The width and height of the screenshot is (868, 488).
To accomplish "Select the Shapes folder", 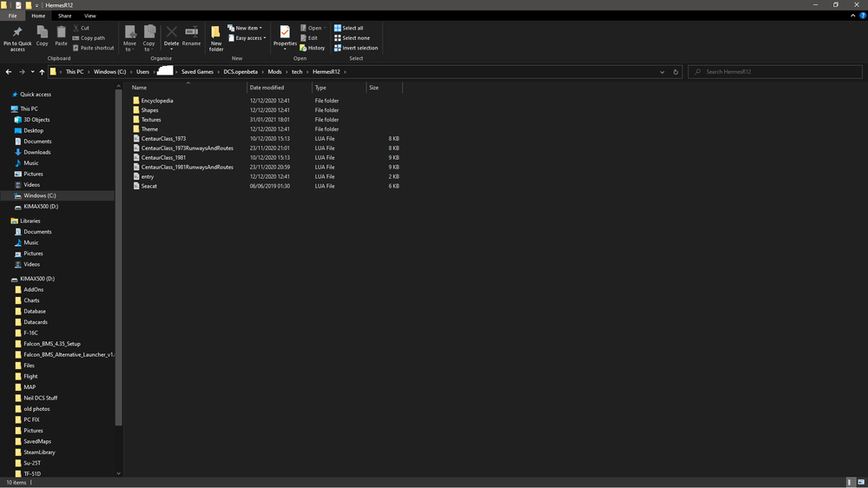I will pos(149,110).
